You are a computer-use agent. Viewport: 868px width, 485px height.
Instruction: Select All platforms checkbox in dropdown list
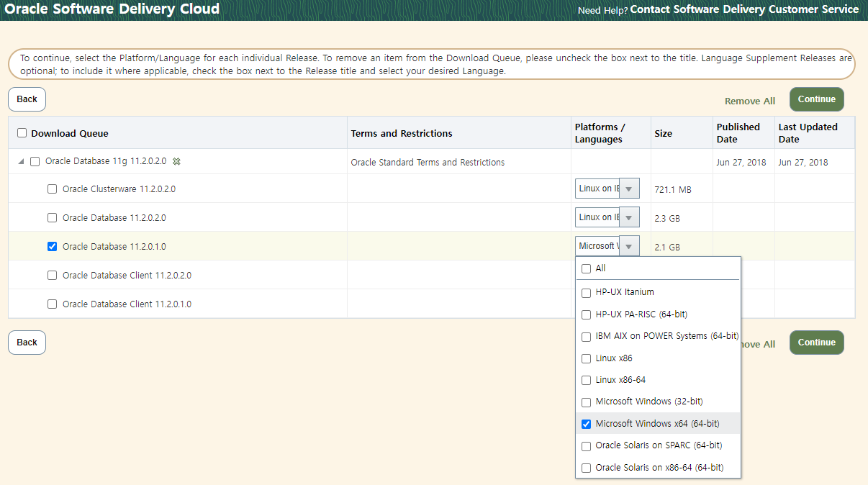click(x=586, y=268)
